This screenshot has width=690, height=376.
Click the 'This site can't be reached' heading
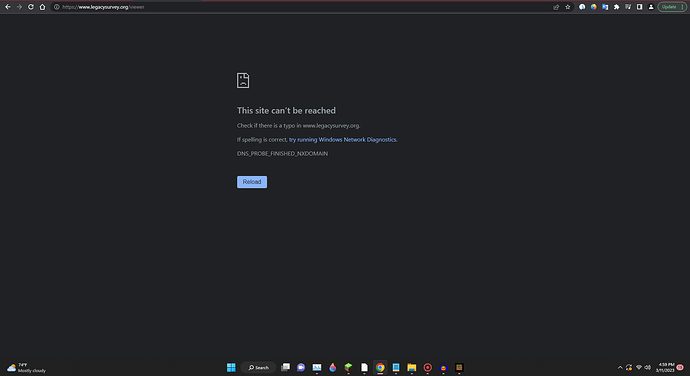286,111
